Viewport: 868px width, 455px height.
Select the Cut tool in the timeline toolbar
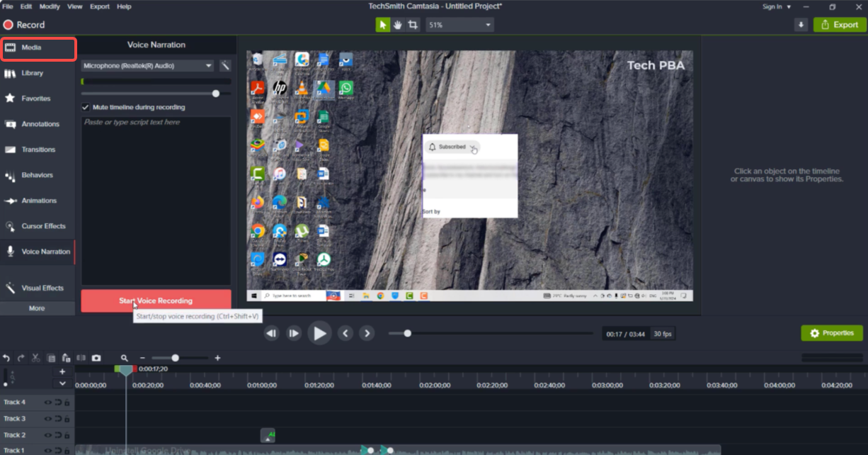point(35,358)
